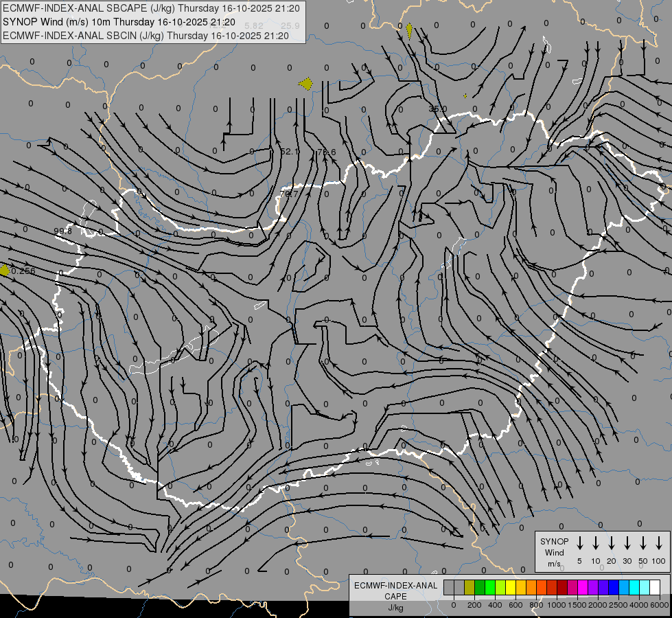Click the 70.7 value on the map
This screenshot has height=618, width=672.
[289, 194]
